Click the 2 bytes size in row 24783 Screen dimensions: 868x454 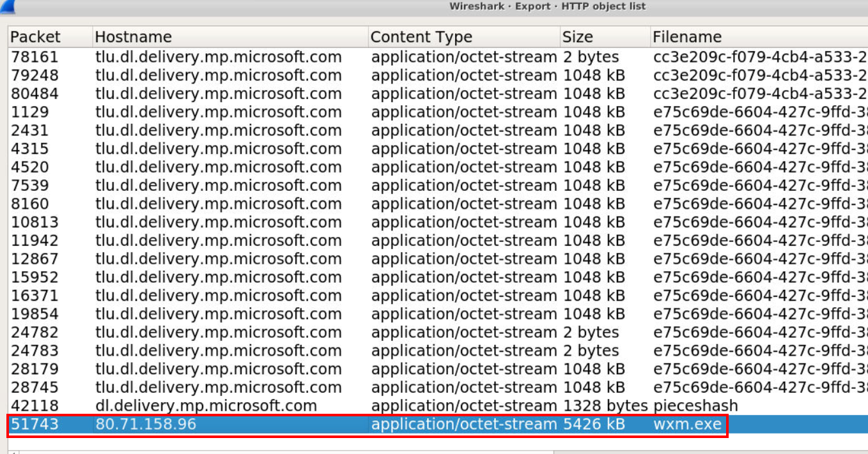click(591, 351)
